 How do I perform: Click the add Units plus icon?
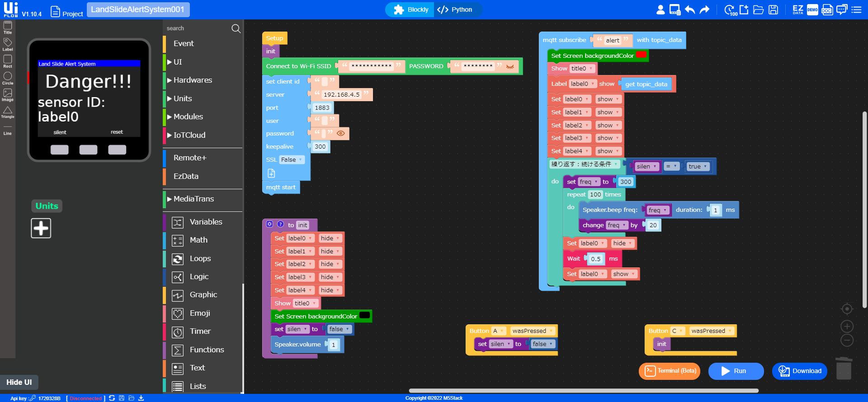pyautogui.click(x=41, y=228)
